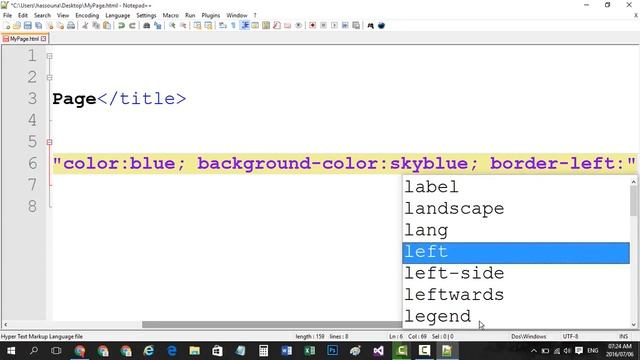Click the Print toolbar icon
This screenshot has height=360, width=640.
[71, 26]
